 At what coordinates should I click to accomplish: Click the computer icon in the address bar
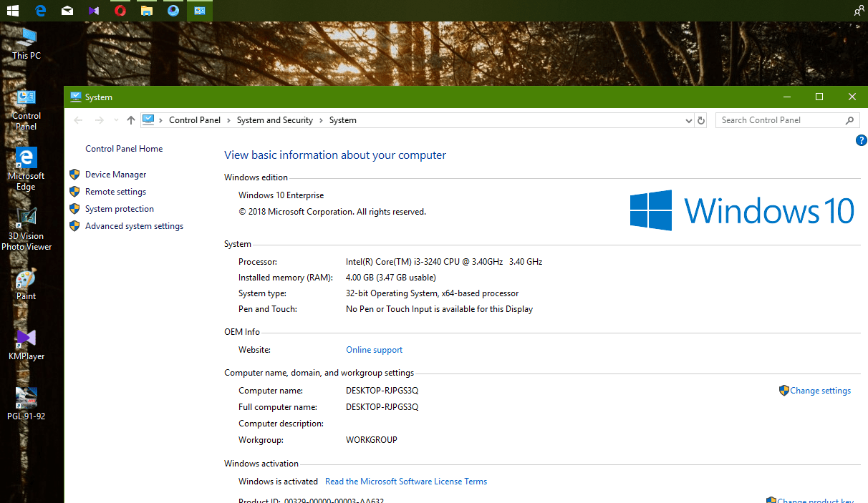[x=148, y=120]
